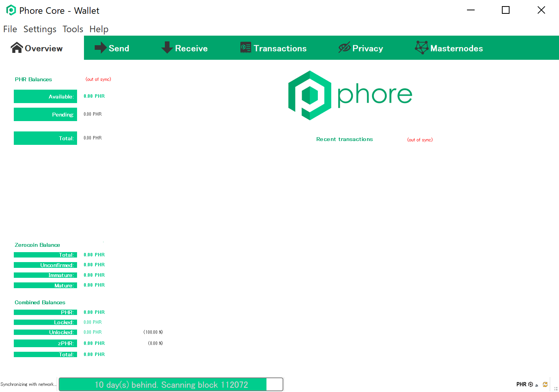The width and height of the screenshot is (559, 392).
Task: Click the Available value '0.00 PHR'
Action: point(94,96)
